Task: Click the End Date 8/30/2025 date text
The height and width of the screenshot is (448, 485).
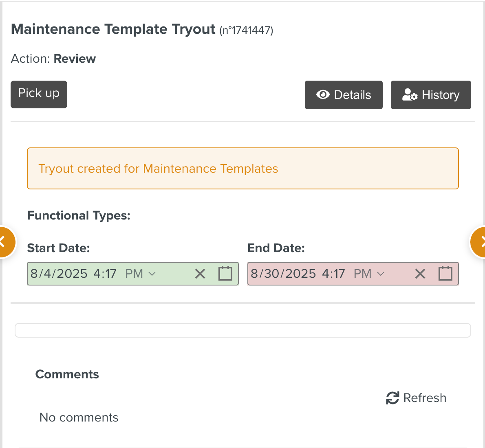Action: [283, 274]
